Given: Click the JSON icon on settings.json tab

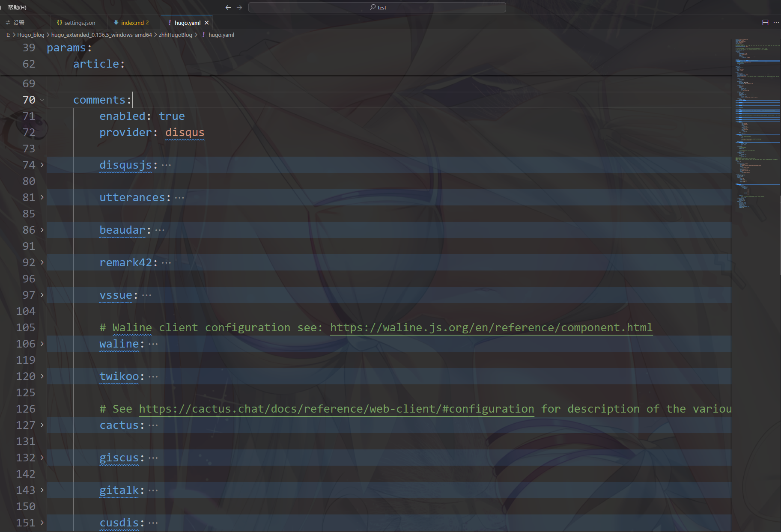Looking at the screenshot, I should (x=59, y=22).
